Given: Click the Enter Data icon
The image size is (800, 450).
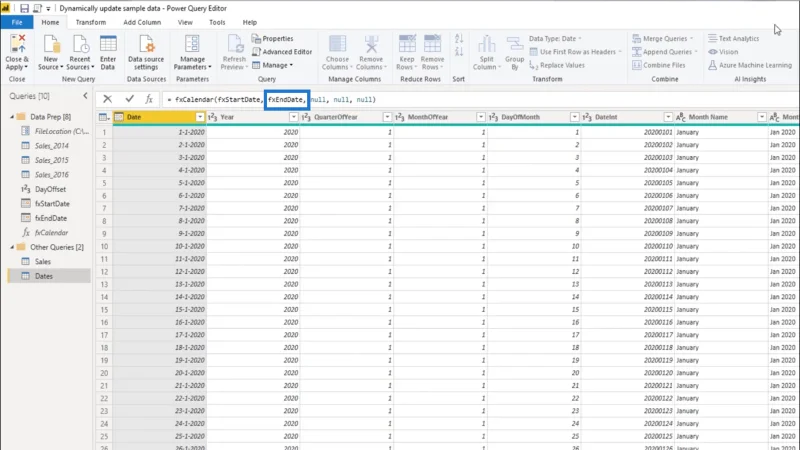Looking at the screenshot, I should click(108, 44).
